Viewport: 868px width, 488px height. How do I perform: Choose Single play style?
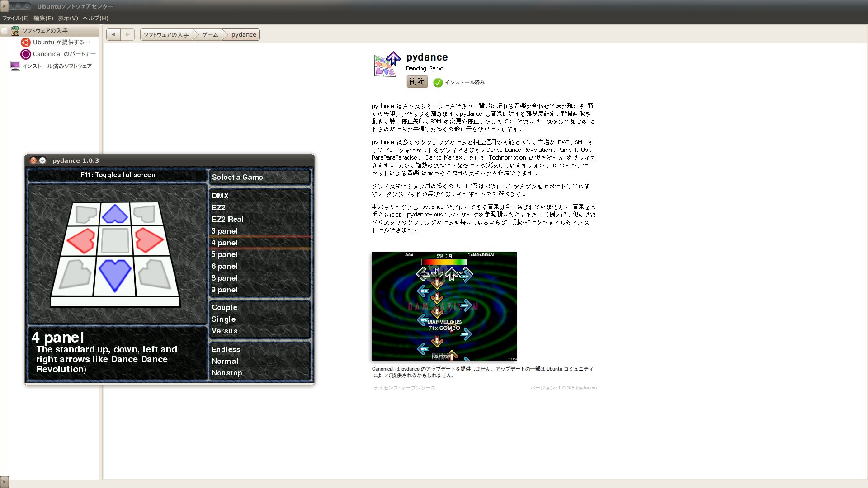223,319
